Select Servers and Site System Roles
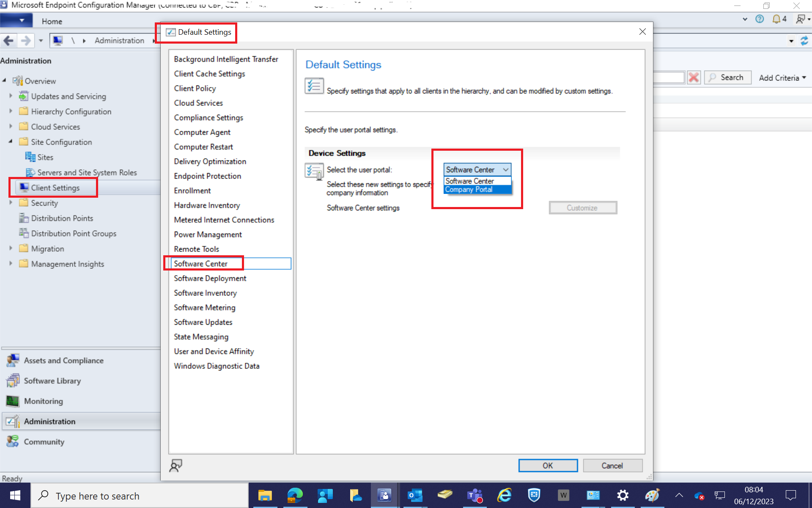Screen dimensions: 812x508 pyautogui.click(x=81, y=172)
